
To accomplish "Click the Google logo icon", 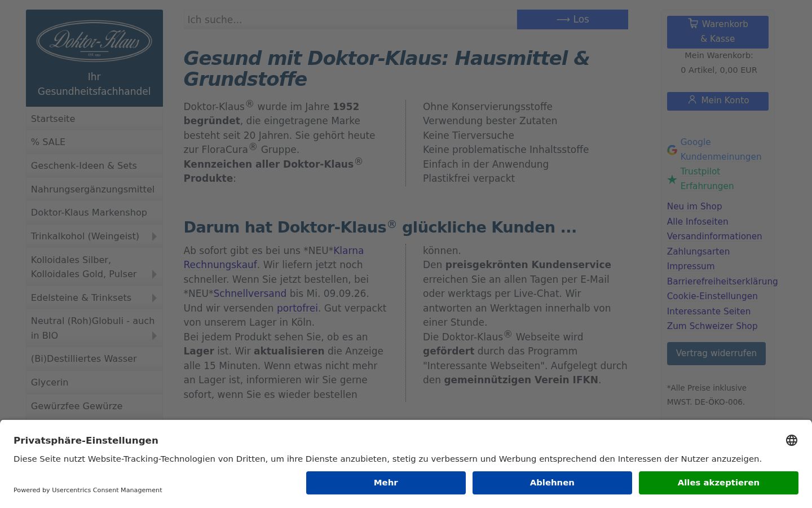I will coord(672,150).
